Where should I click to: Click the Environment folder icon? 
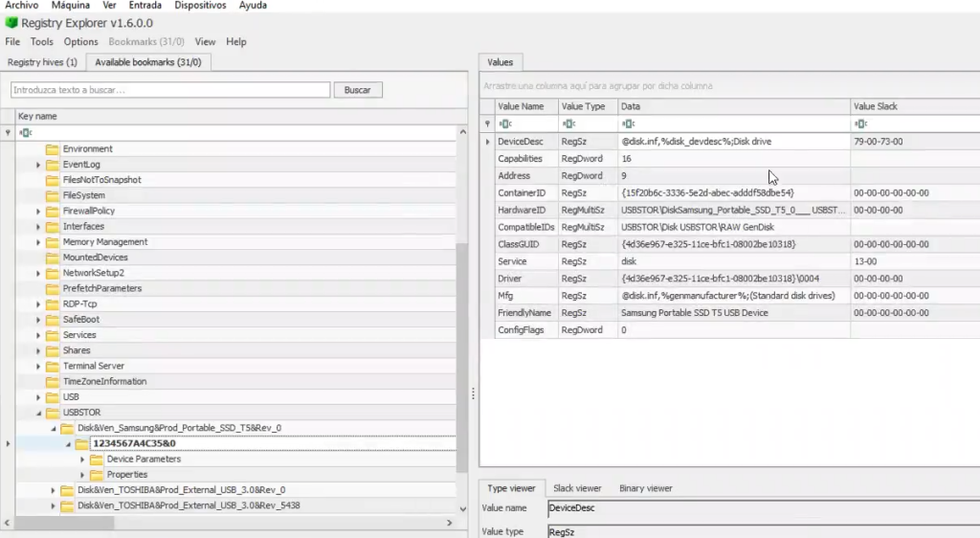coord(53,149)
